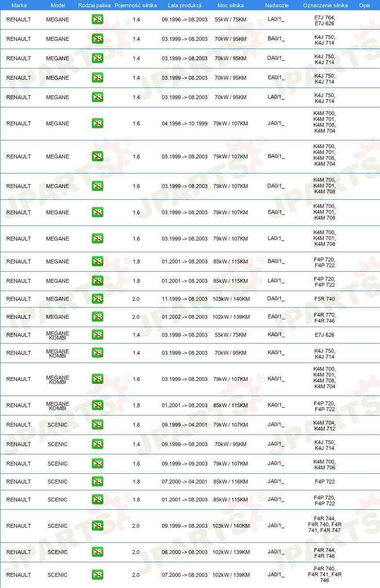Click fuel icon in Scenic 1.8 115KM row
This screenshot has width=380, height=588.
(97, 500)
